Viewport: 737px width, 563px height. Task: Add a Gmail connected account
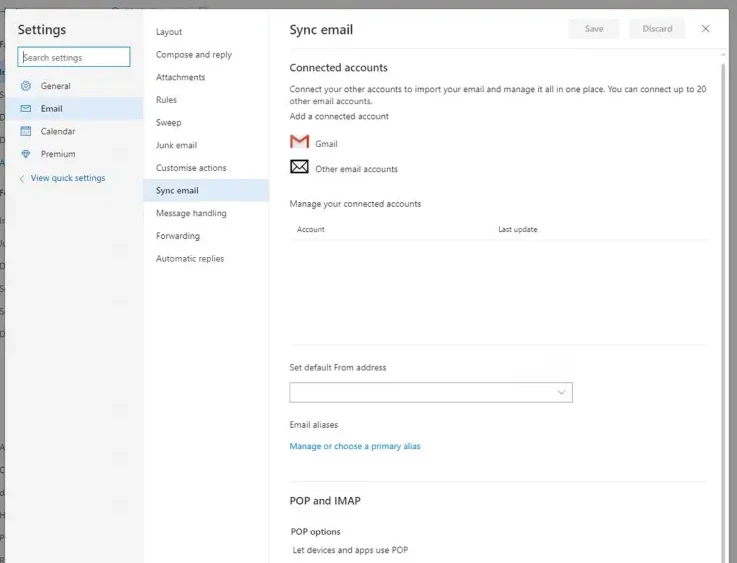coord(314,142)
